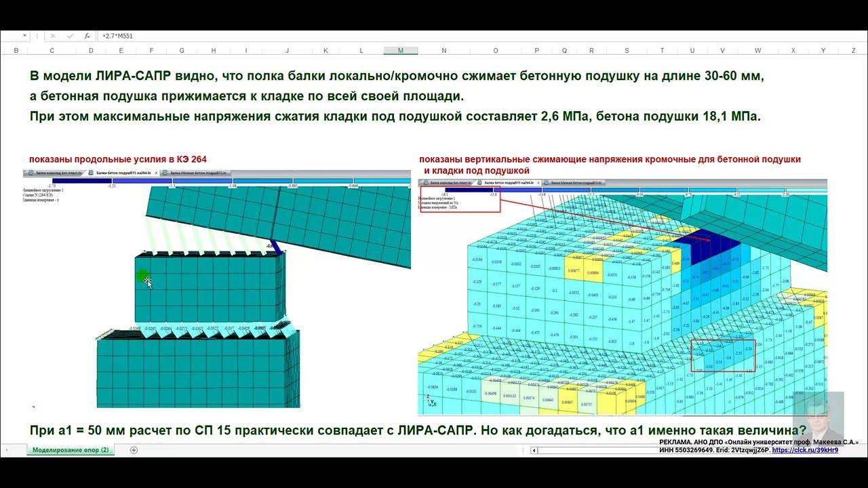The height and width of the screenshot is (488, 868).
Task: Select column C header
Action: pyautogui.click(x=52, y=51)
